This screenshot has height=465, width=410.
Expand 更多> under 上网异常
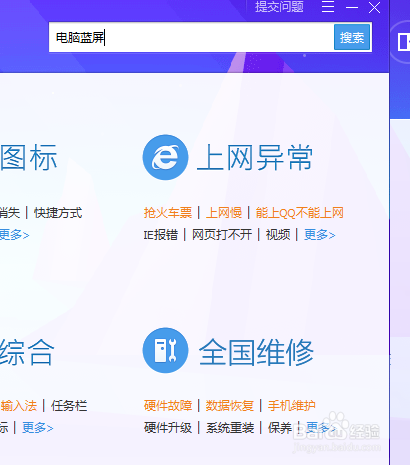[319, 235]
